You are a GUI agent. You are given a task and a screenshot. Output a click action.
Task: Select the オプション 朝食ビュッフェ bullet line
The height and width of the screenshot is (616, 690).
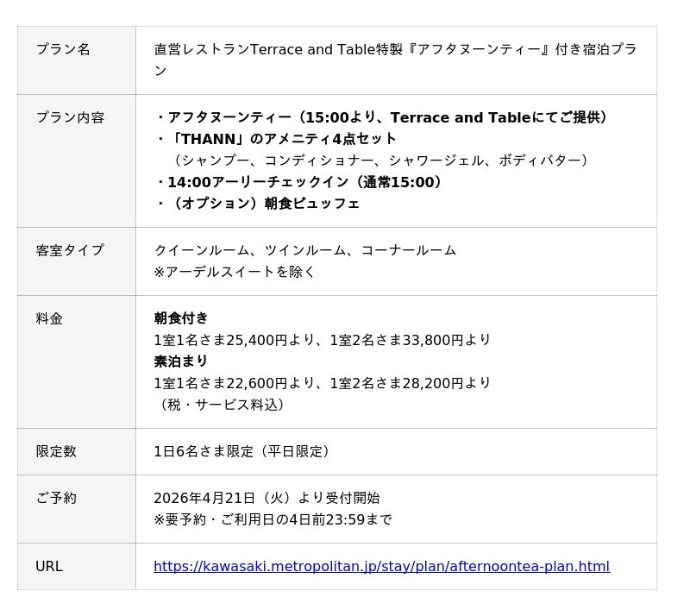pyautogui.click(x=260, y=204)
